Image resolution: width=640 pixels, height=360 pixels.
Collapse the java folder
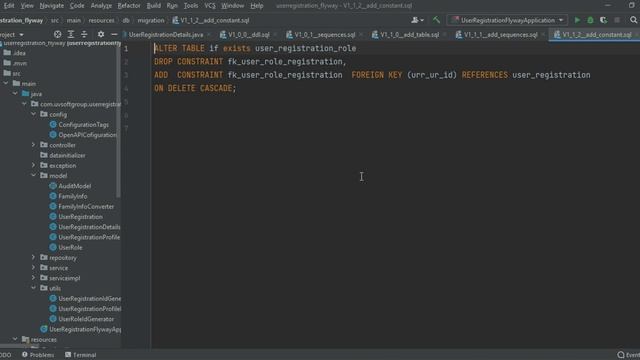click(15, 93)
